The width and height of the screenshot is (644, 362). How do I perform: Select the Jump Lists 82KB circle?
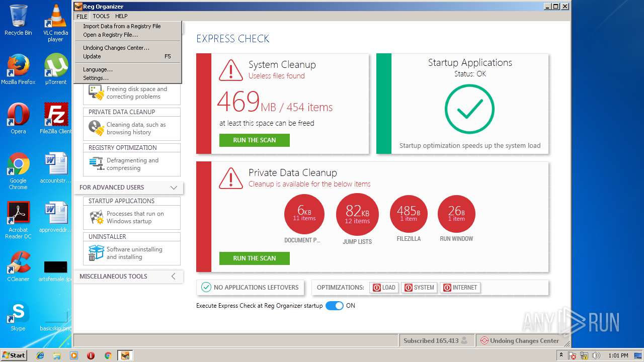click(357, 215)
